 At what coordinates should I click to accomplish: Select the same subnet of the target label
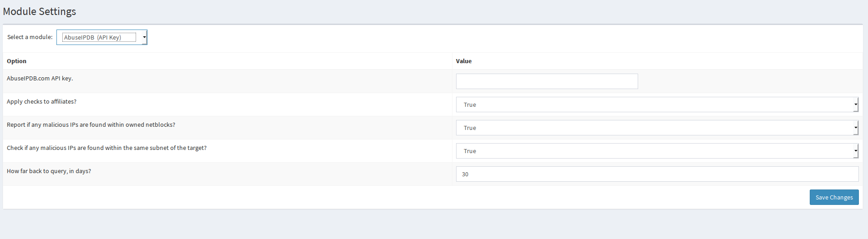pos(107,148)
